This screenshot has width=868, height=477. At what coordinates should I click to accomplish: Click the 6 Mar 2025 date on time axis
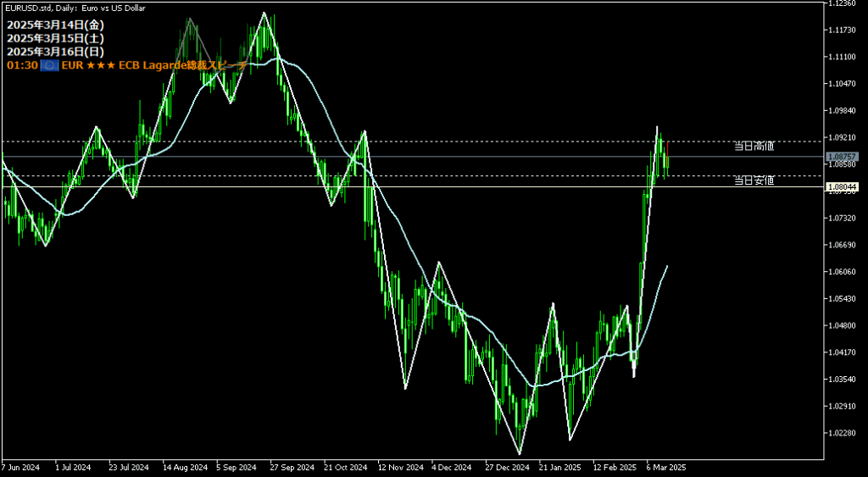click(x=665, y=467)
